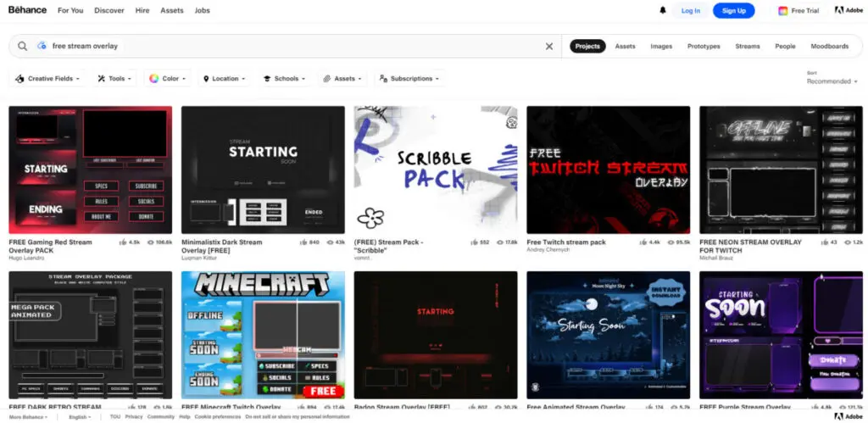Open Scribble Pack project thumbnail

[x=436, y=170]
